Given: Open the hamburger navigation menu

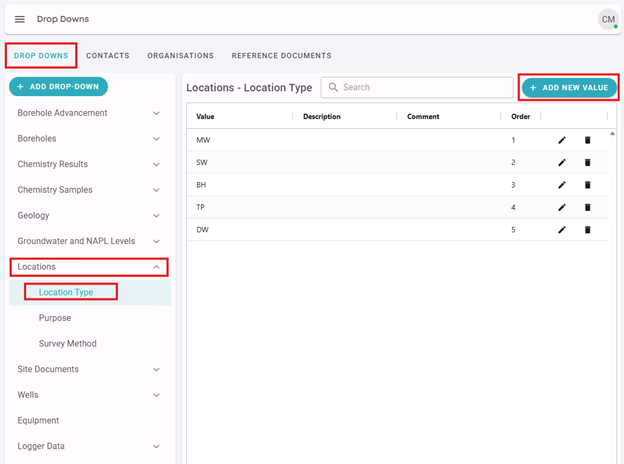Looking at the screenshot, I should [19, 19].
